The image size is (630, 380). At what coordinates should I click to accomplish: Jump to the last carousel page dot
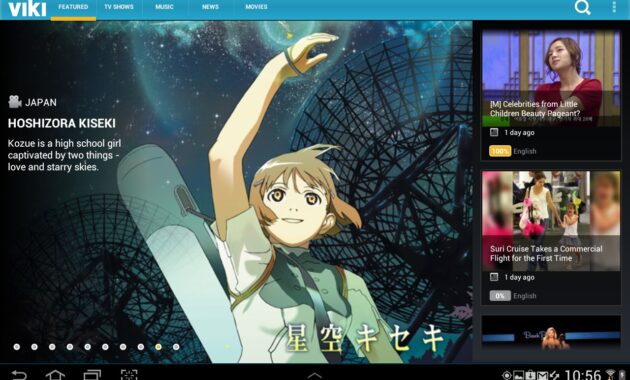176,347
